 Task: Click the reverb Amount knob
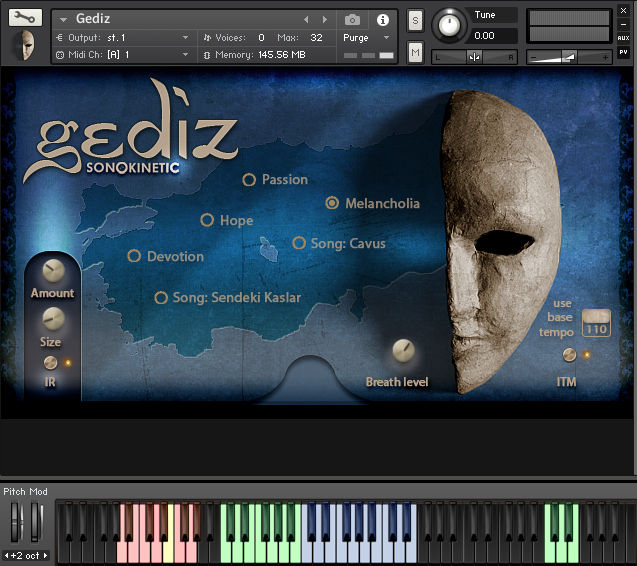(x=54, y=271)
